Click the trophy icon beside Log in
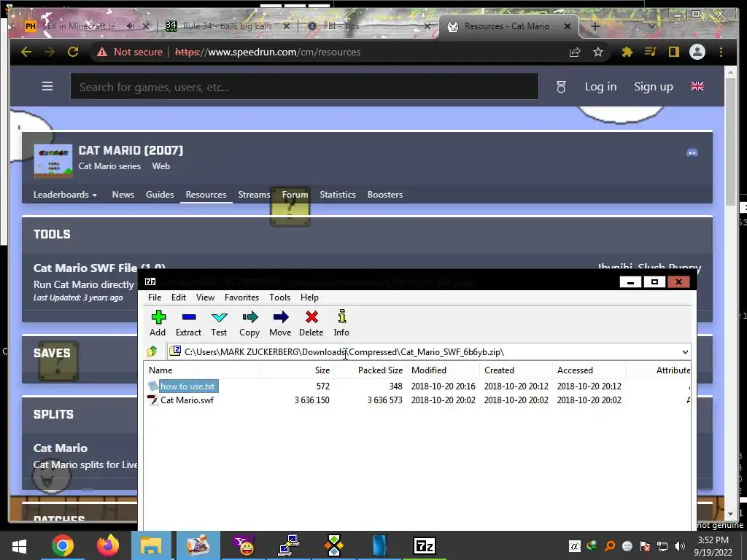The height and width of the screenshot is (560, 747). pos(561,87)
